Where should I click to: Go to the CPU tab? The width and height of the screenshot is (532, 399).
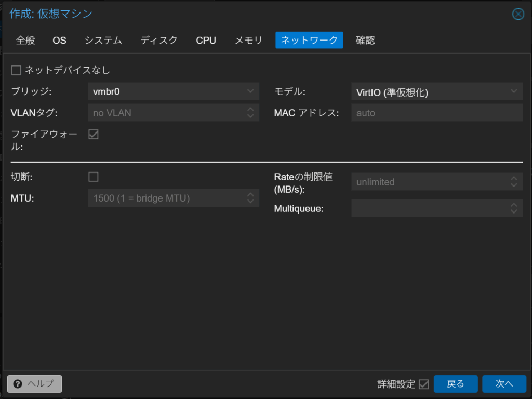(206, 41)
